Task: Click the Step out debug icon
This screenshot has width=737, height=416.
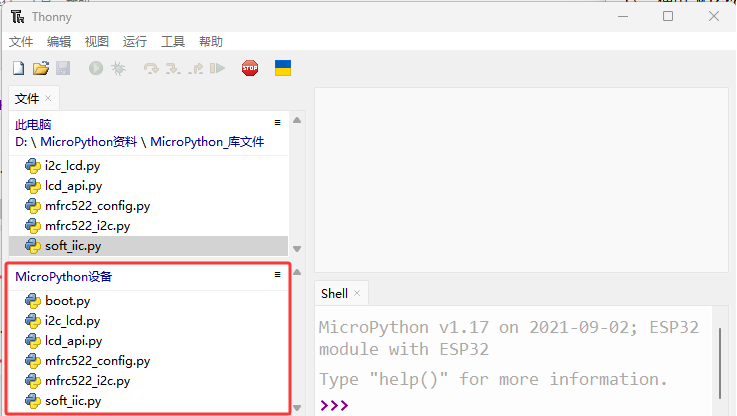Action: [x=196, y=69]
